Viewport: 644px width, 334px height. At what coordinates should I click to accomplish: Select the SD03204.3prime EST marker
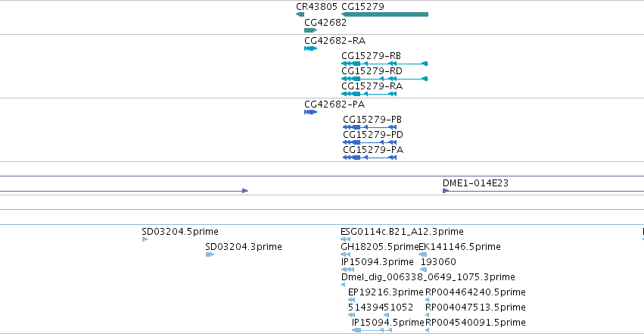pos(210,254)
